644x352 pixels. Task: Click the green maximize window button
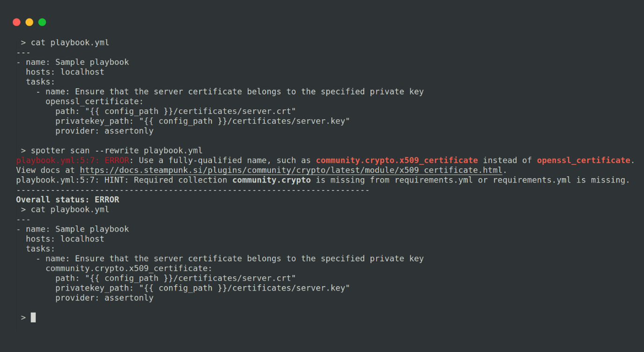(x=42, y=22)
